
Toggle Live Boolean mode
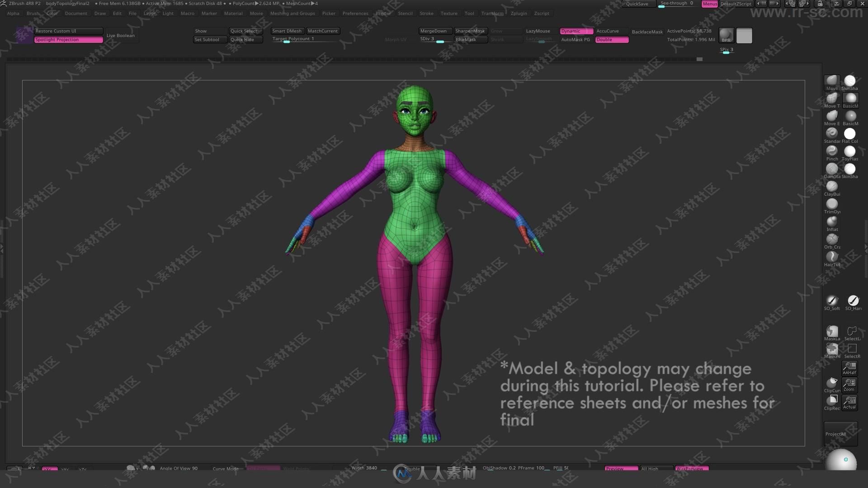121,35
